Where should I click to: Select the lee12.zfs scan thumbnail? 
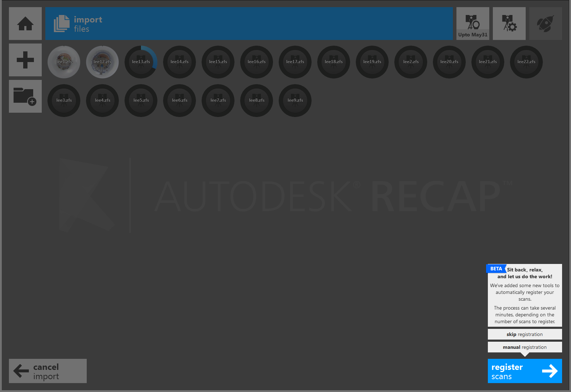102,62
